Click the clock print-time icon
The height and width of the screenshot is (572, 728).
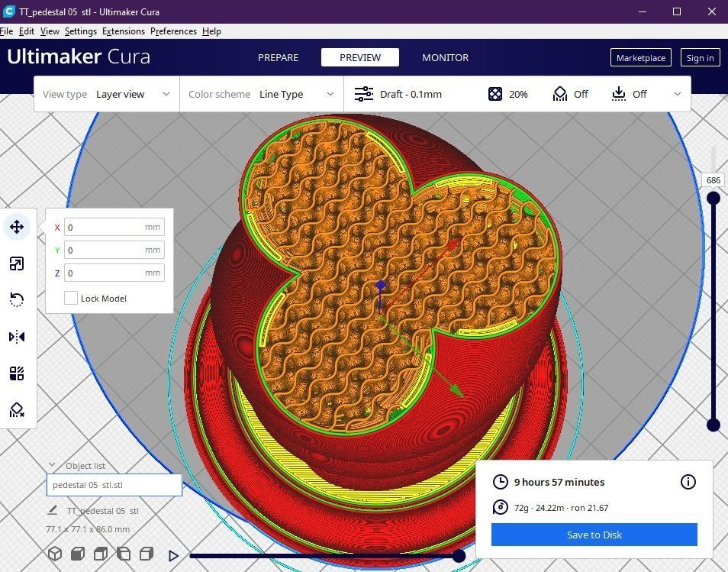500,482
